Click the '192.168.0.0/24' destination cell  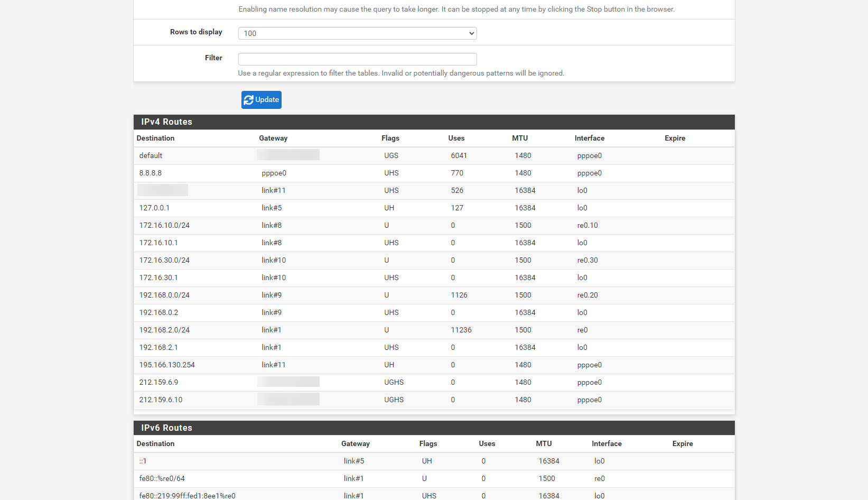tap(164, 295)
